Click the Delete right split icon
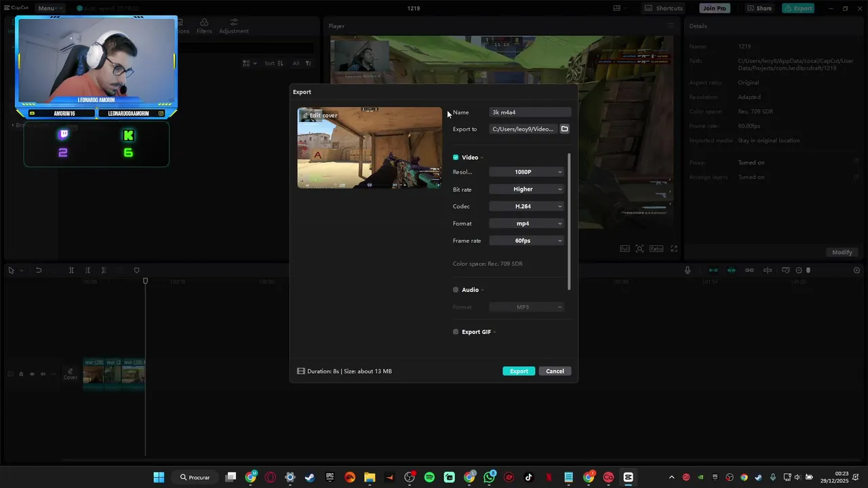Image resolution: width=868 pixels, height=488 pixels. pos(103,270)
